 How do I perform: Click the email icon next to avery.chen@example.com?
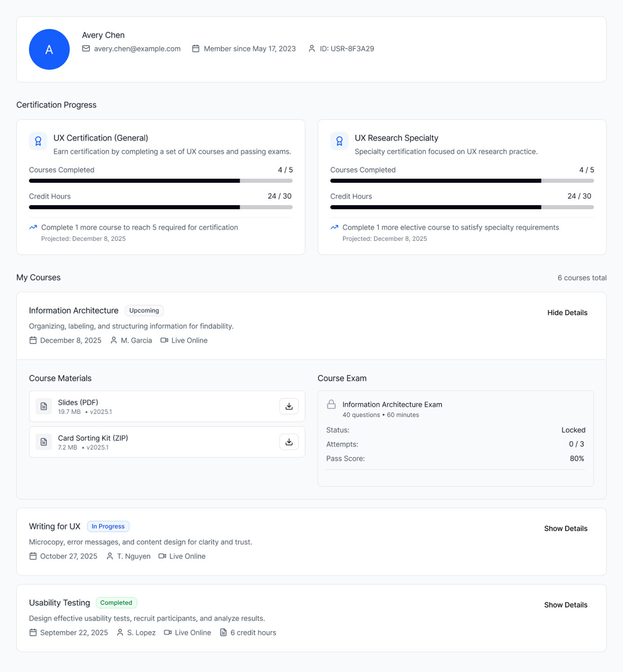[86, 49]
